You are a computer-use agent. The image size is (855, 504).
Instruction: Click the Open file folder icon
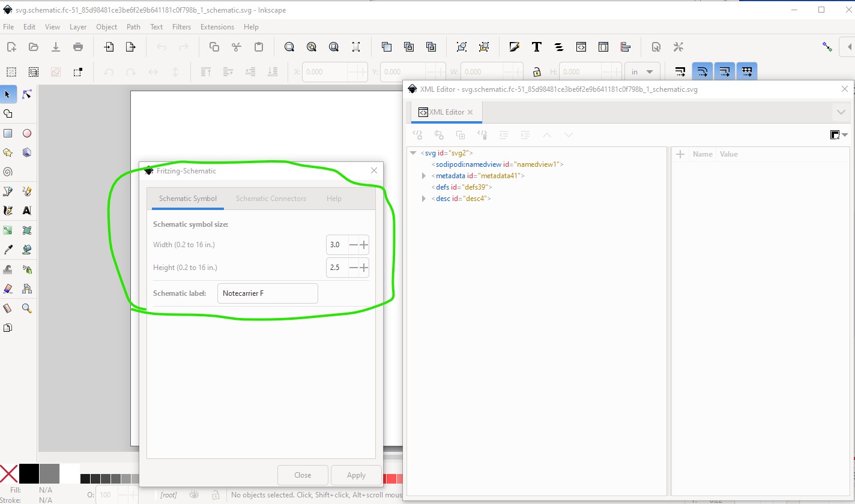coord(34,47)
